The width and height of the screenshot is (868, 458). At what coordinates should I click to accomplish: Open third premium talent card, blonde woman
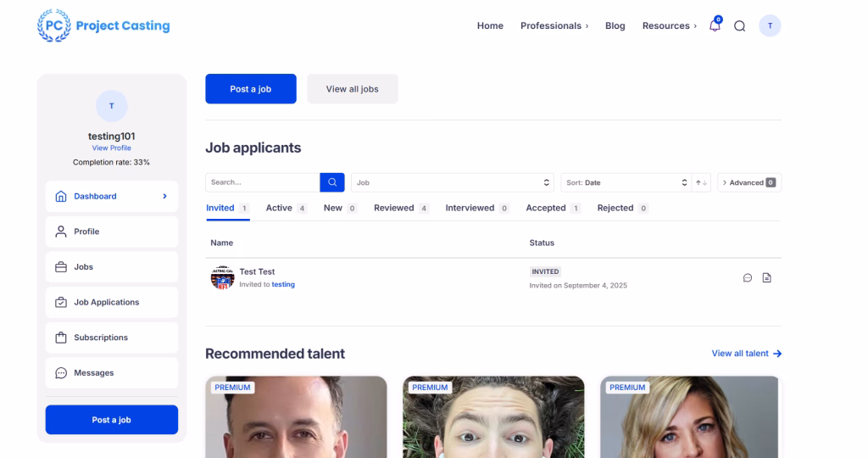689,417
